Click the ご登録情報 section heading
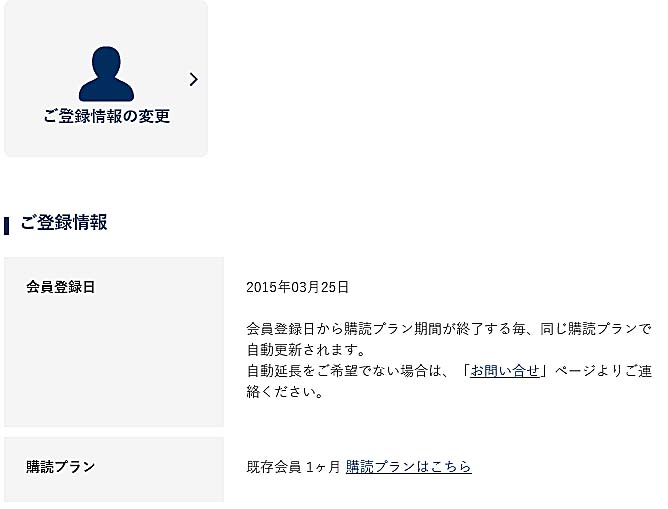 pos(64,222)
